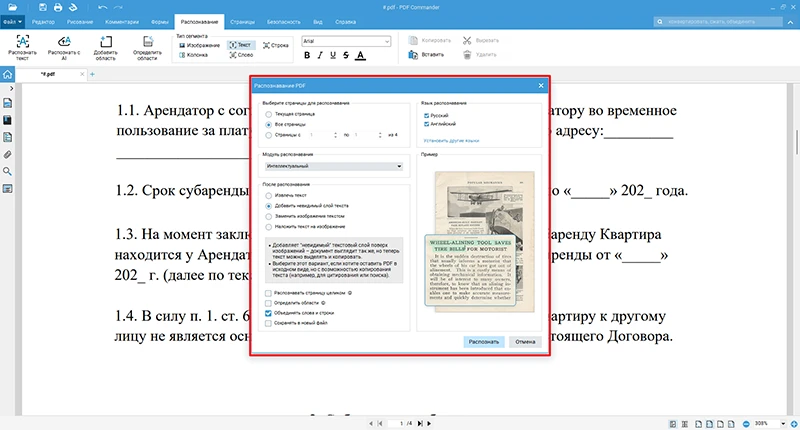The image size is (800, 430).
Task: Go to the next page arrow
Action: pos(429,423)
